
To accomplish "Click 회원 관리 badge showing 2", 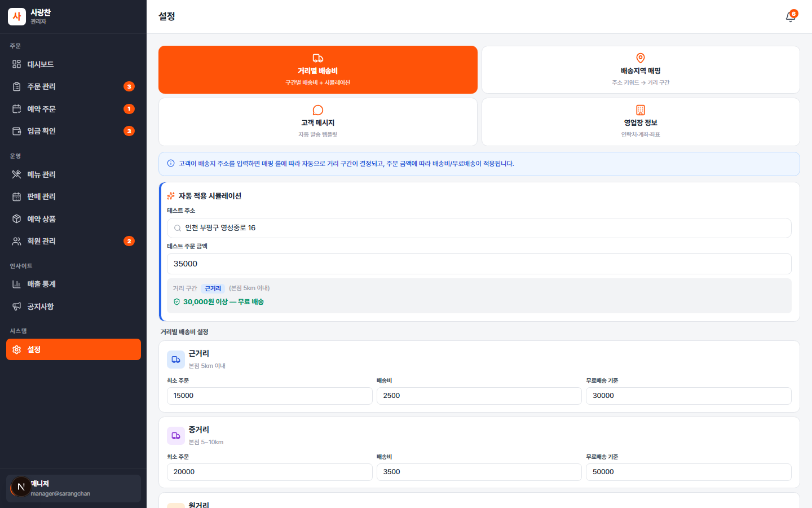I will click(x=129, y=241).
